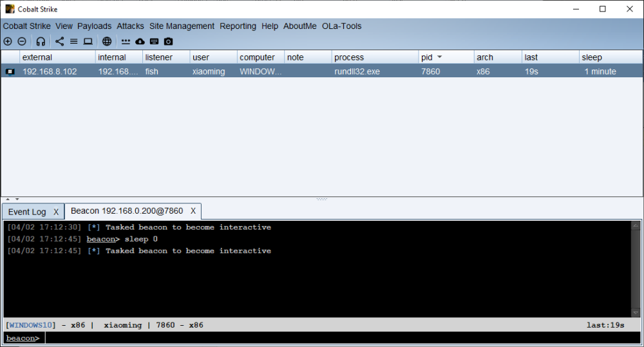Click the WINDOW... computer cell

tap(260, 72)
